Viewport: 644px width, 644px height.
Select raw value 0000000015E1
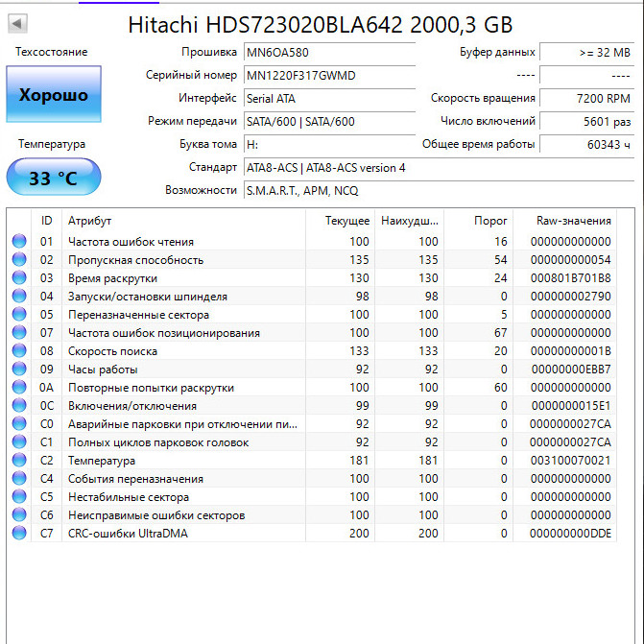(571, 406)
